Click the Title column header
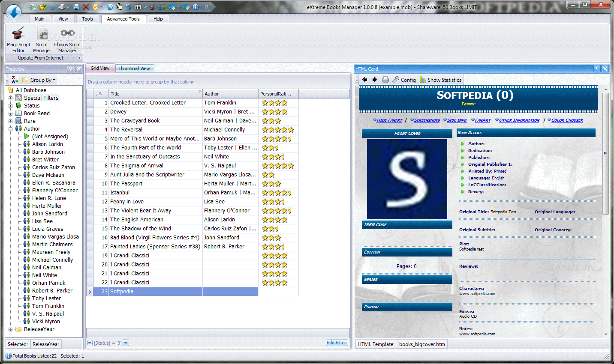The image size is (614, 364). click(156, 93)
